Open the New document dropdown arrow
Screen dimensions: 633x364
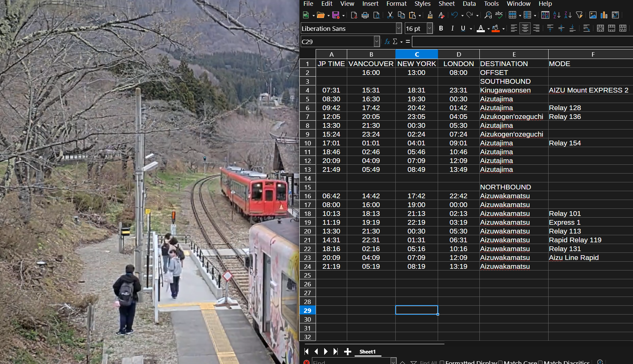314,15
